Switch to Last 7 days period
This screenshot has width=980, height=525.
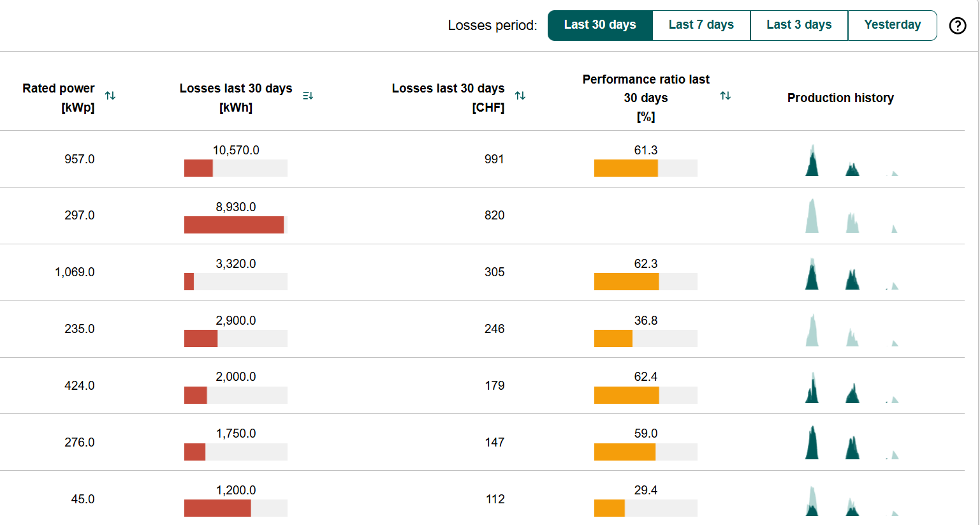(x=701, y=26)
